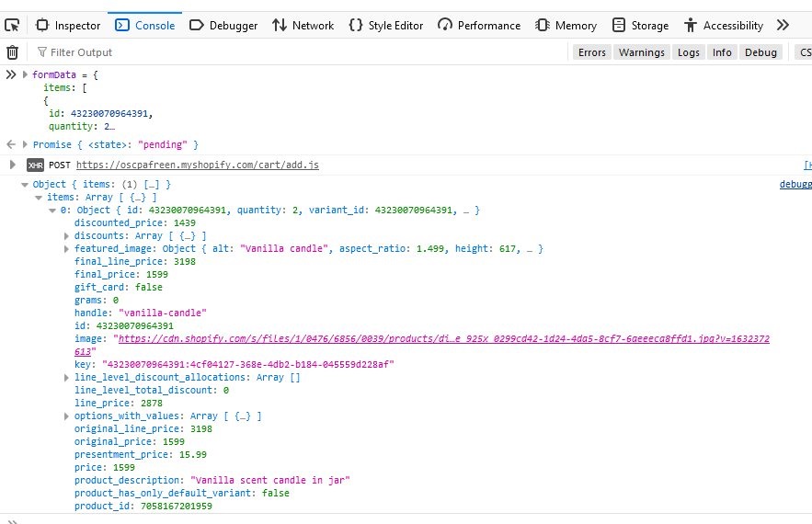
Task: Toggle the Logs filter
Action: tap(688, 52)
